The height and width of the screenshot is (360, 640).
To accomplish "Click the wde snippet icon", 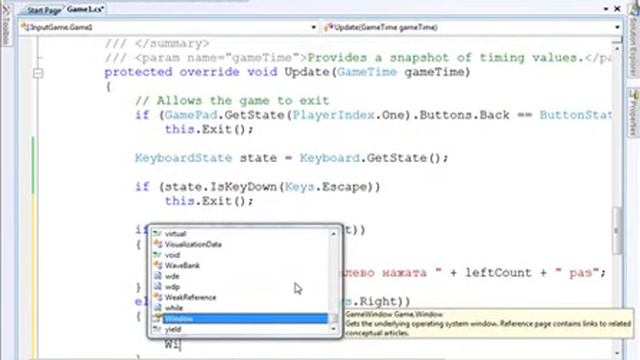I will (x=158, y=276).
